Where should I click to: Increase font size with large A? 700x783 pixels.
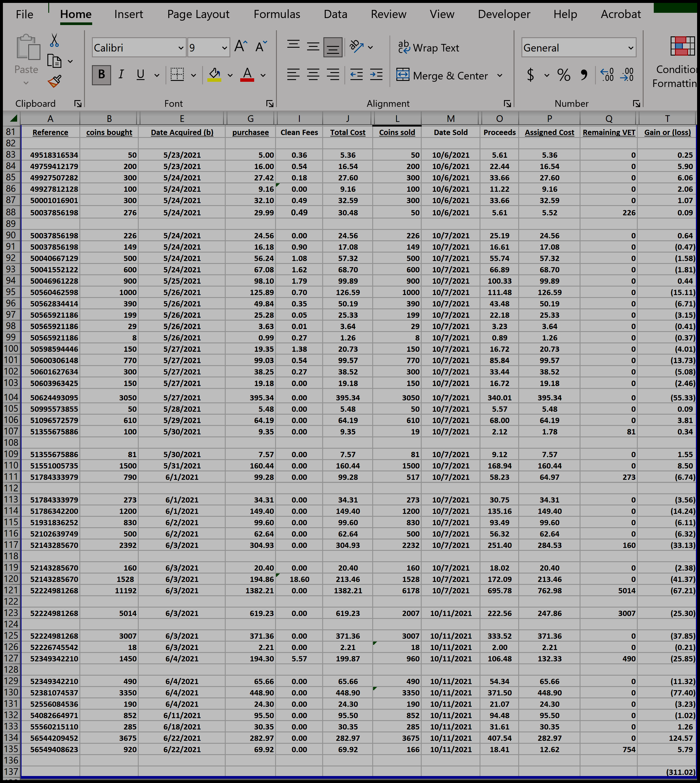click(241, 47)
